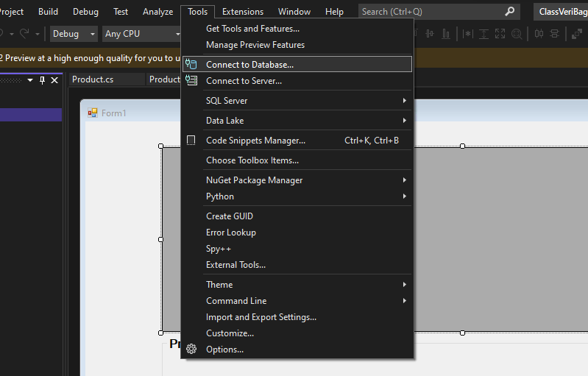Click the Form1 title bar text
The width and height of the screenshot is (588, 376).
click(113, 113)
